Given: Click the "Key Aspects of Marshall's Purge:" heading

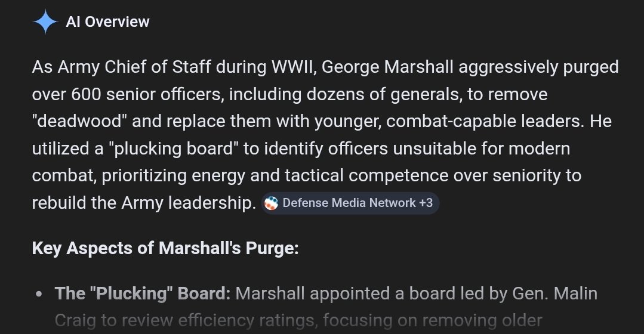Looking at the screenshot, I should (165, 248).
